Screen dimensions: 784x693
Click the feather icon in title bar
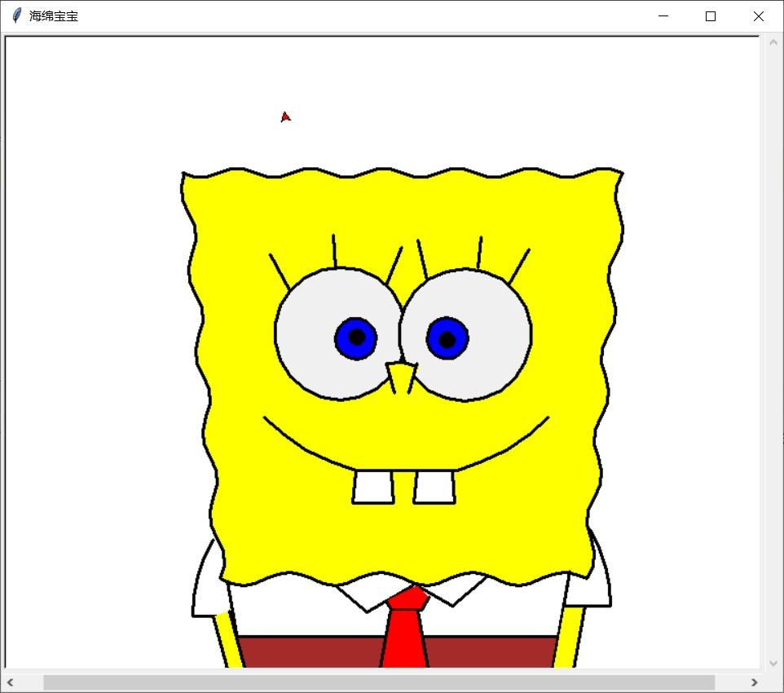16,15
